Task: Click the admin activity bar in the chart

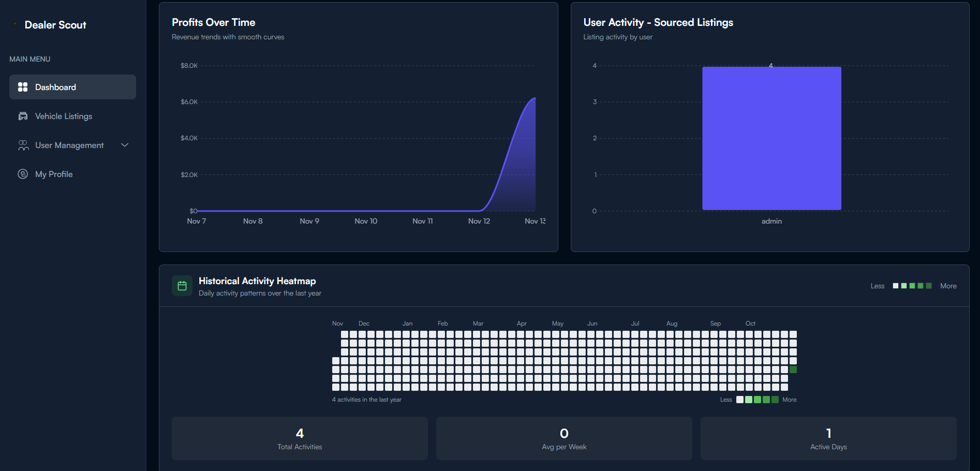Action: [771, 138]
